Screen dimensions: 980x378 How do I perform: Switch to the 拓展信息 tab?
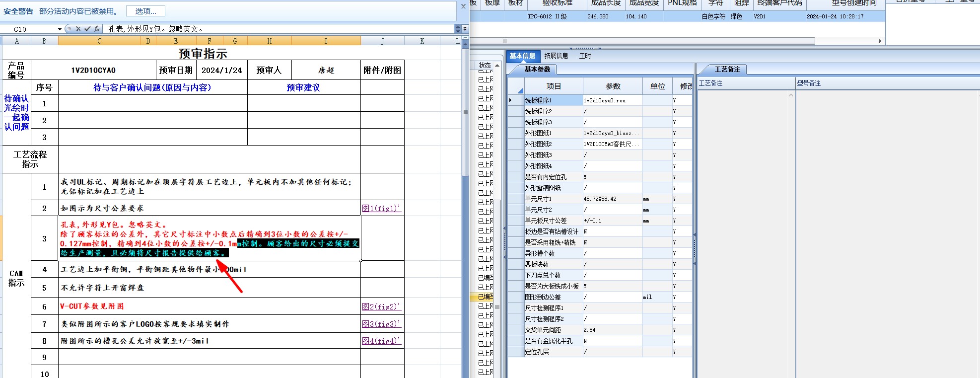[x=556, y=56]
